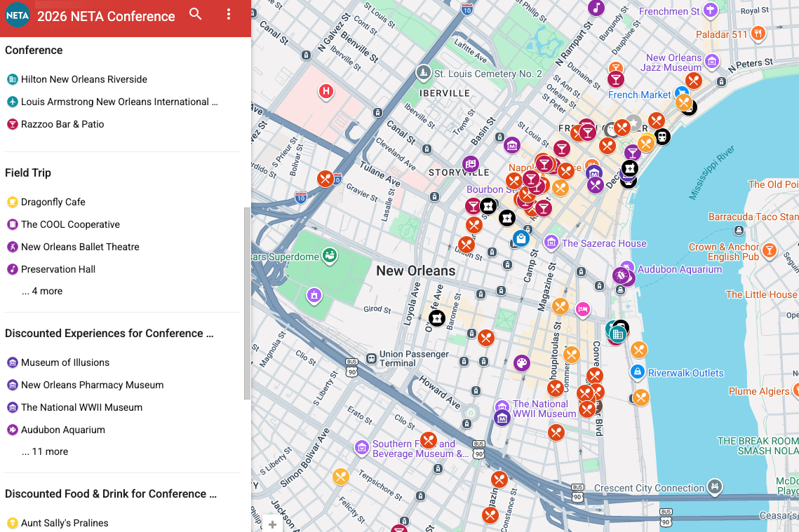799x532 pixels.
Task: Click the NETA logo badge
Action: click(x=18, y=15)
